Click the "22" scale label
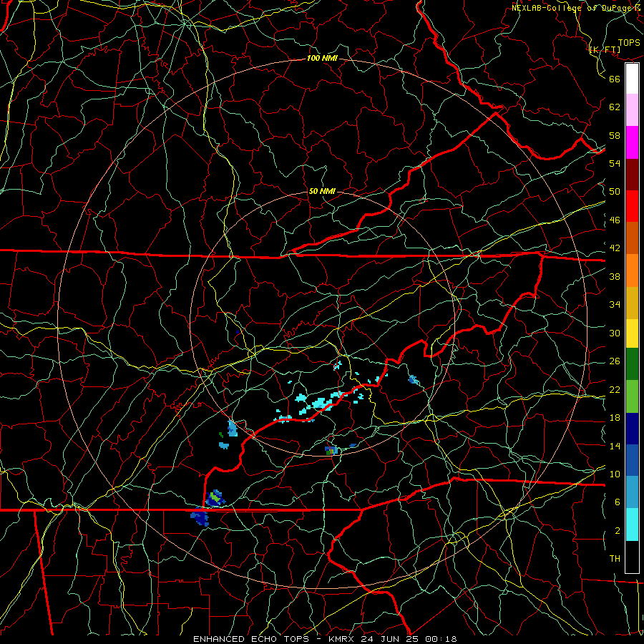The width and height of the screenshot is (644, 644). coord(615,389)
